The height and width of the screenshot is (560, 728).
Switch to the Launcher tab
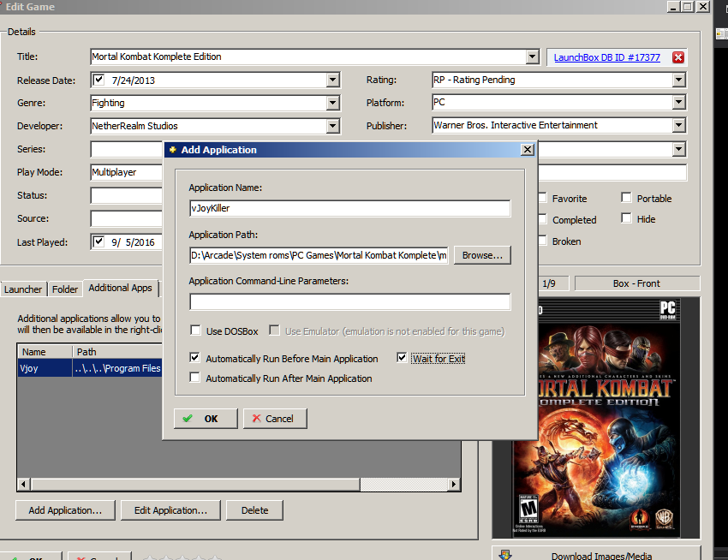click(x=23, y=289)
